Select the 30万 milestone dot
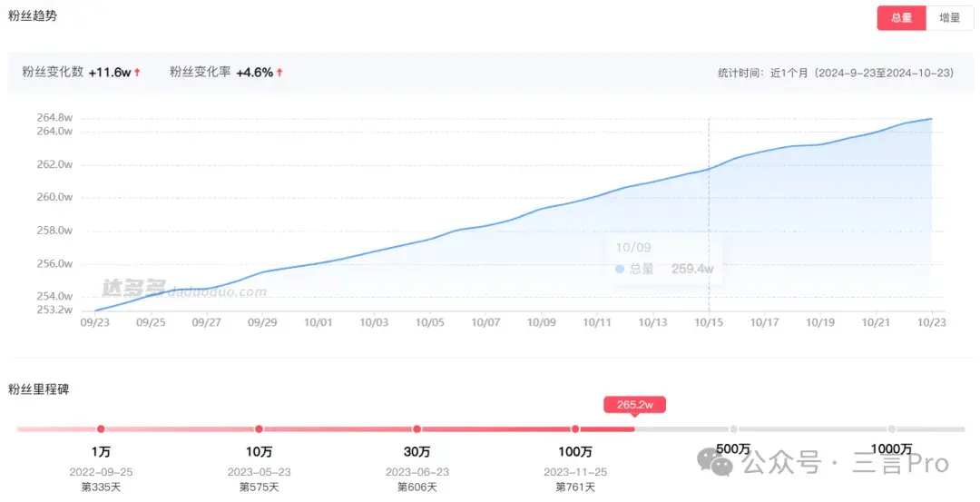 pyautogui.click(x=416, y=429)
